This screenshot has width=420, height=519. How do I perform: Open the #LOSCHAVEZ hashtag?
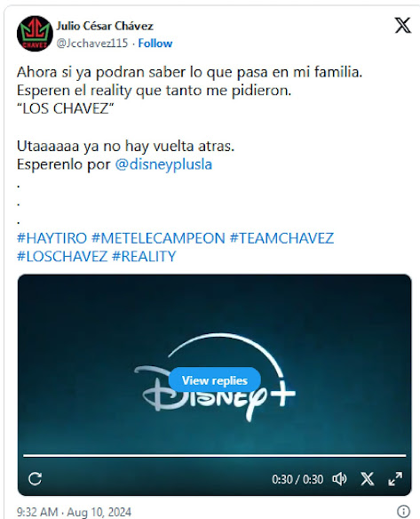(62, 257)
